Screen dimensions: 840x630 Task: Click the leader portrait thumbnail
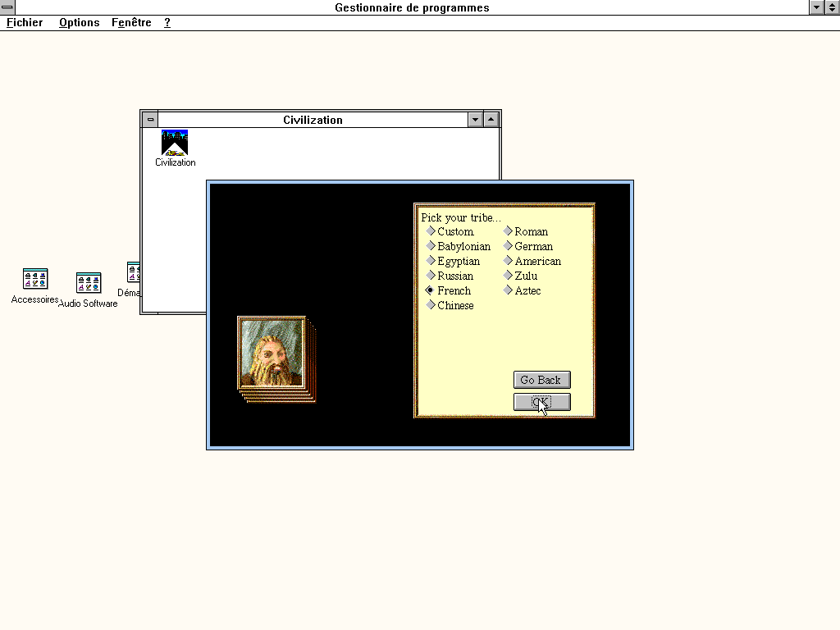[x=272, y=353]
